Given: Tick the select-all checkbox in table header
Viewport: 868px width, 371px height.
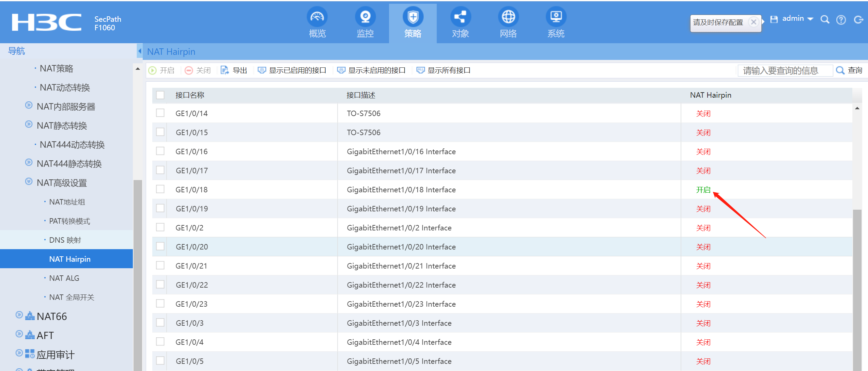Looking at the screenshot, I should [160, 95].
